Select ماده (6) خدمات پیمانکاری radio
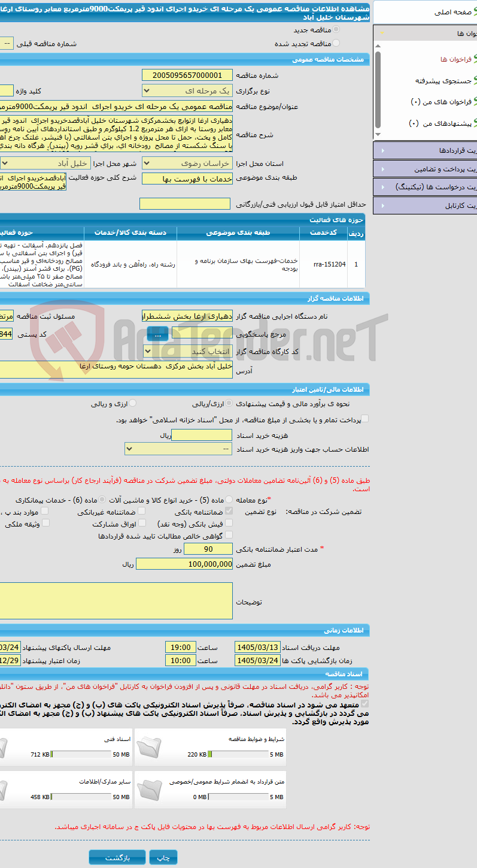 [102, 499]
